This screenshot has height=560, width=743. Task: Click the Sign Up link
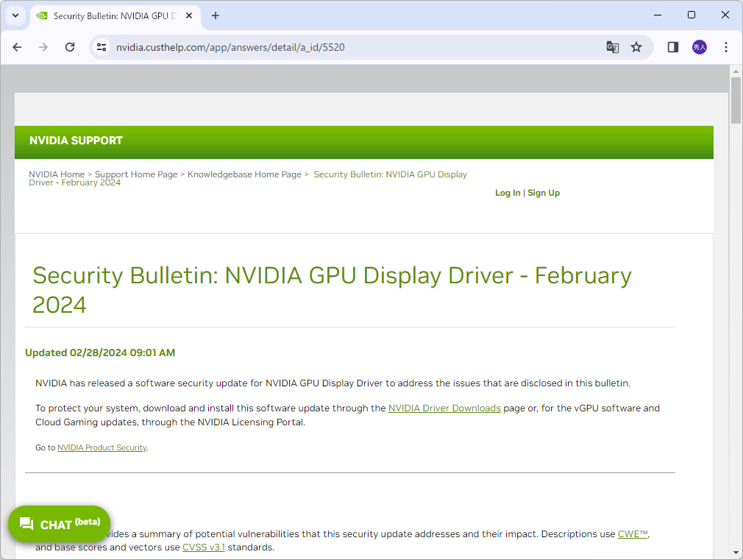pyautogui.click(x=544, y=193)
